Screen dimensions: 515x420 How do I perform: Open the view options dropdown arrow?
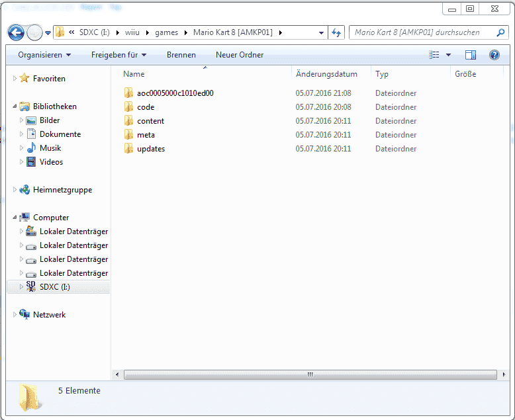[448, 55]
